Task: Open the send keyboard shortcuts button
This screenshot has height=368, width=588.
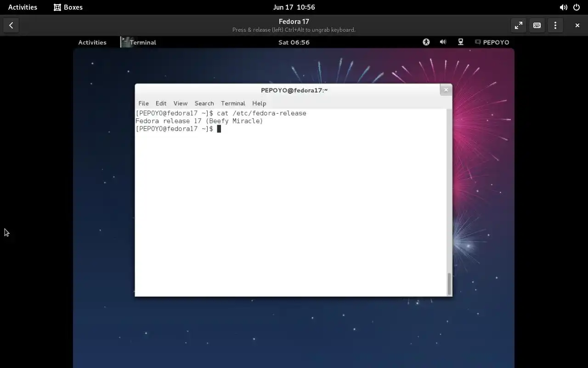Action: 537,25
